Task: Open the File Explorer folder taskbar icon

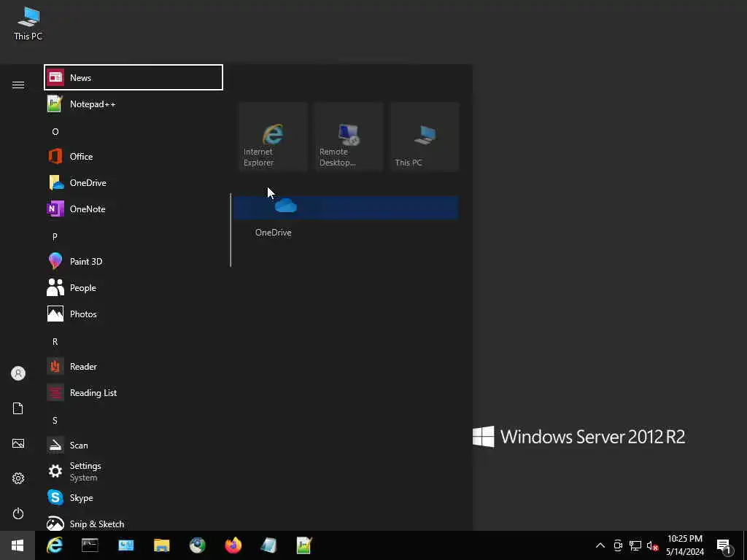Action: [161, 545]
